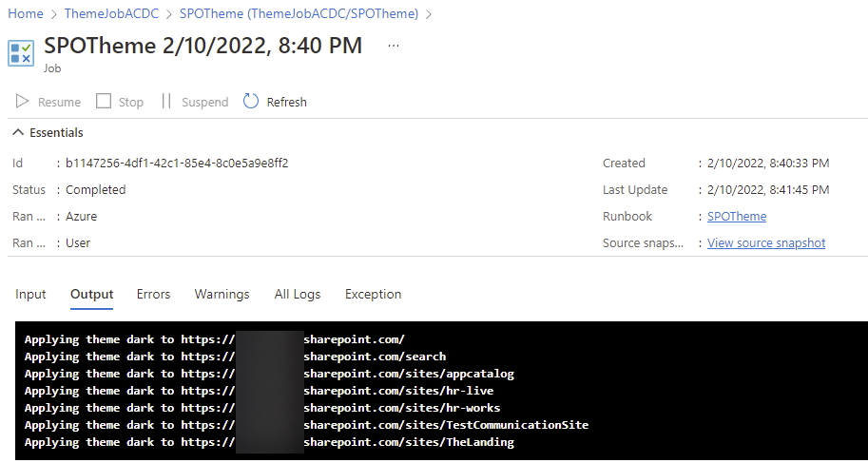Click output line for sites/TheLanding
868x463 pixels.
[x=270, y=442]
